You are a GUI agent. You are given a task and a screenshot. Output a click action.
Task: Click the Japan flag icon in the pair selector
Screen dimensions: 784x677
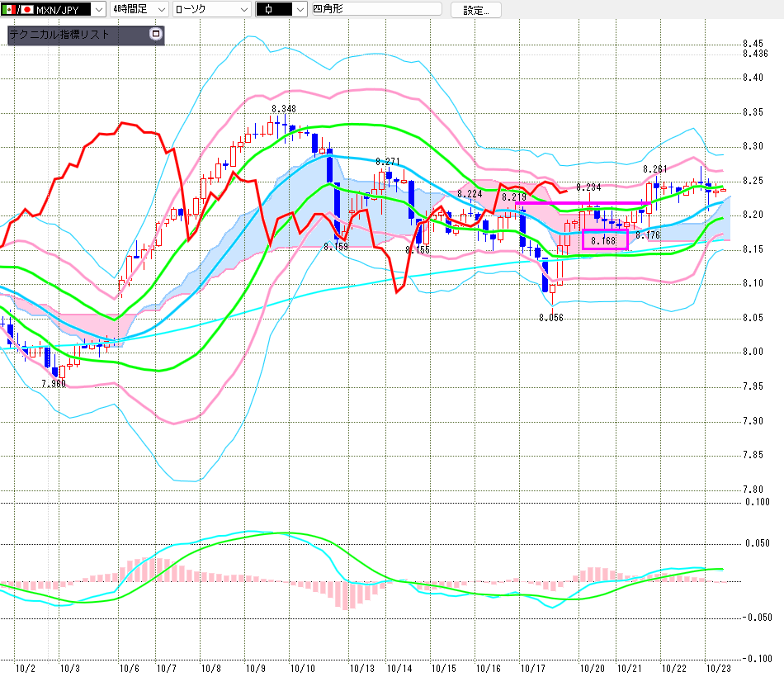click(x=26, y=10)
